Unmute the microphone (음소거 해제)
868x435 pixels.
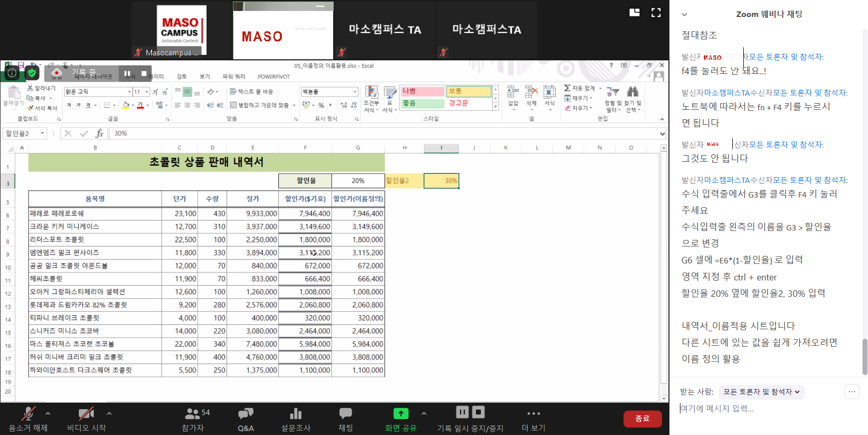(x=28, y=414)
